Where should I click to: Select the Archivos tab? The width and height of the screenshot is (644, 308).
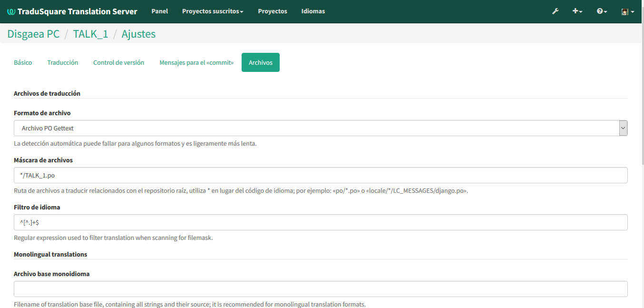(261, 62)
